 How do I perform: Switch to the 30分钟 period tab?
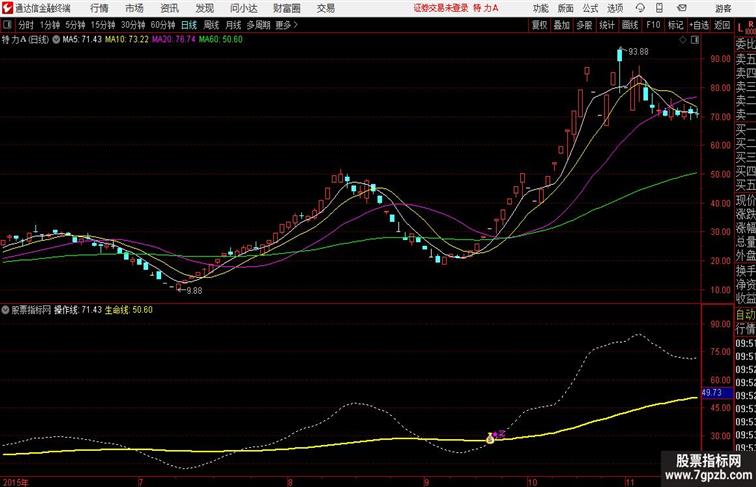click(133, 25)
